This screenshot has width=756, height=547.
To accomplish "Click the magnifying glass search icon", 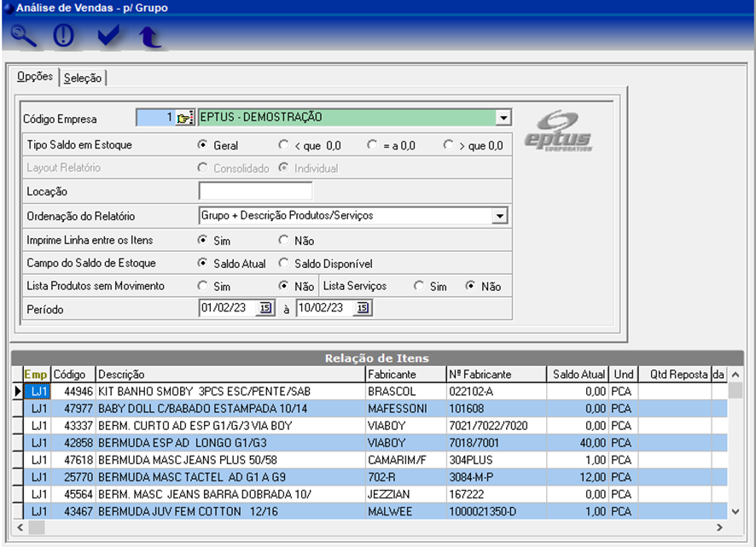I will [x=24, y=37].
